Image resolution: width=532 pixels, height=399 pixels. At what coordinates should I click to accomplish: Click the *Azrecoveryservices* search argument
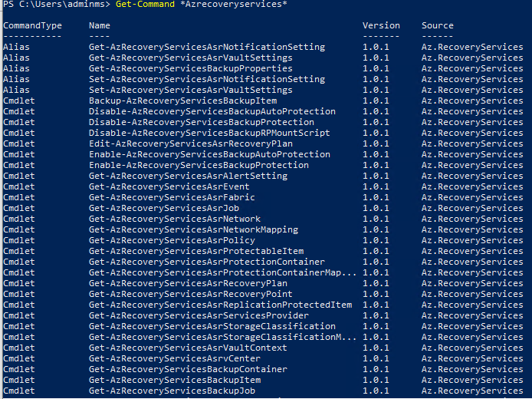point(234,5)
